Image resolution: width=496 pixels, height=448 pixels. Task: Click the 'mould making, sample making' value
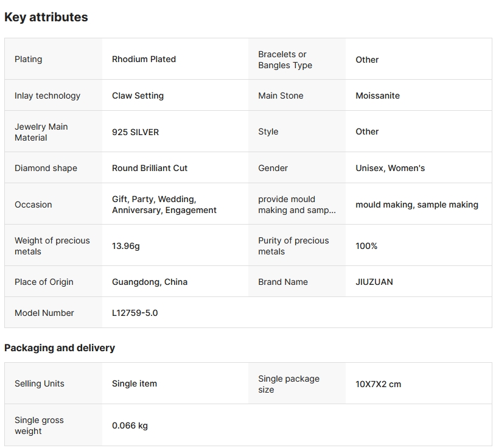point(417,205)
